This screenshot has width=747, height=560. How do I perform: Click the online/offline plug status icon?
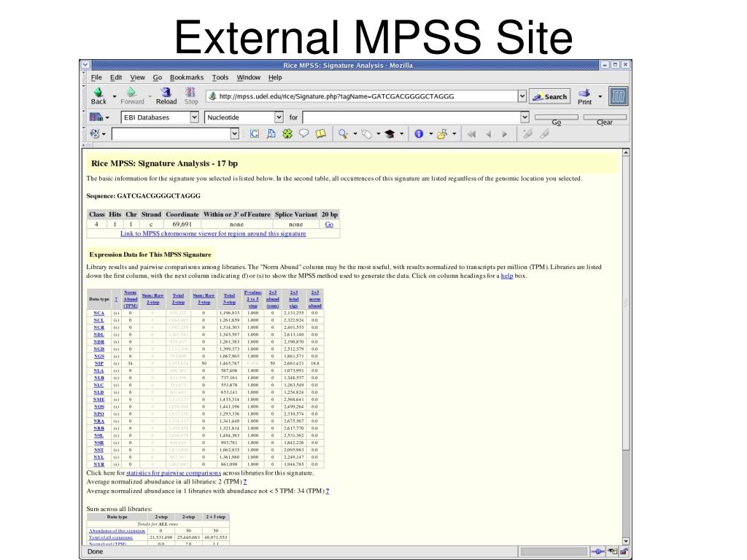(x=597, y=551)
